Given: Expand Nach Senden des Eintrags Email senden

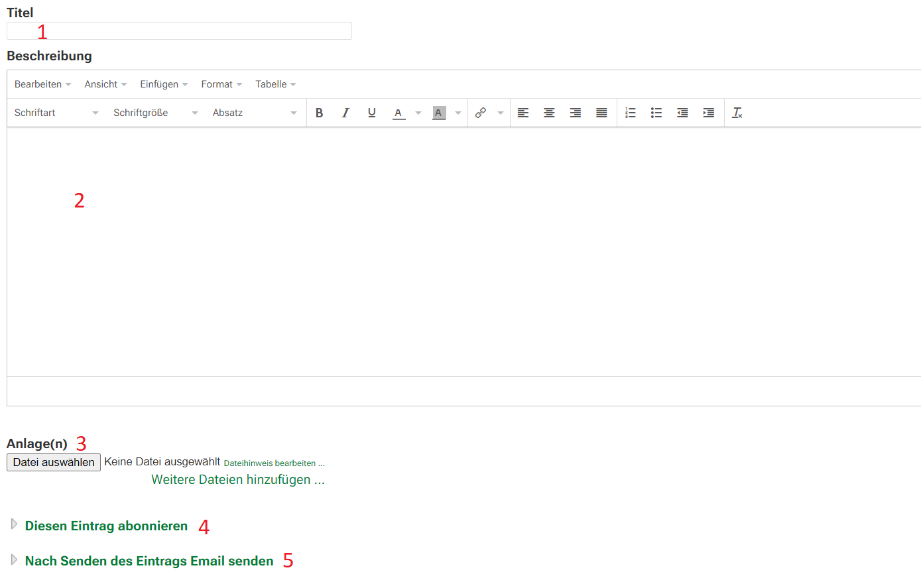Looking at the screenshot, I should (149, 561).
